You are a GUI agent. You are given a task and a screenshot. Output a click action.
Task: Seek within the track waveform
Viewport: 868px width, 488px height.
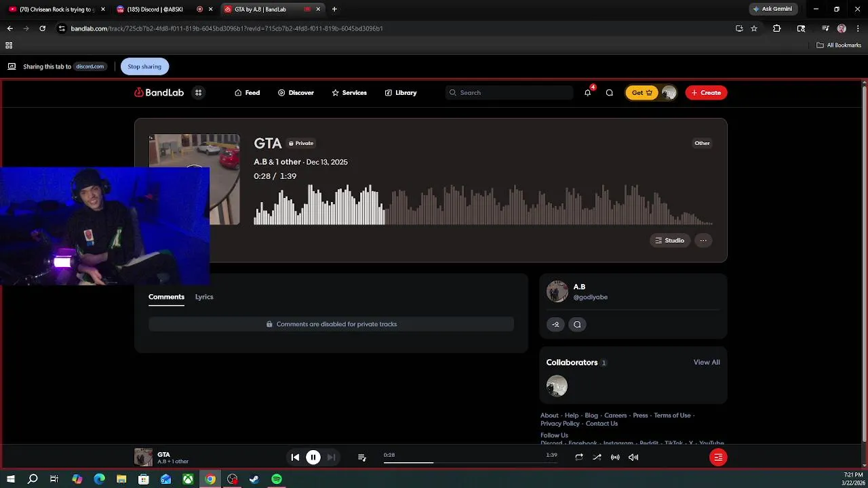[483, 205]
